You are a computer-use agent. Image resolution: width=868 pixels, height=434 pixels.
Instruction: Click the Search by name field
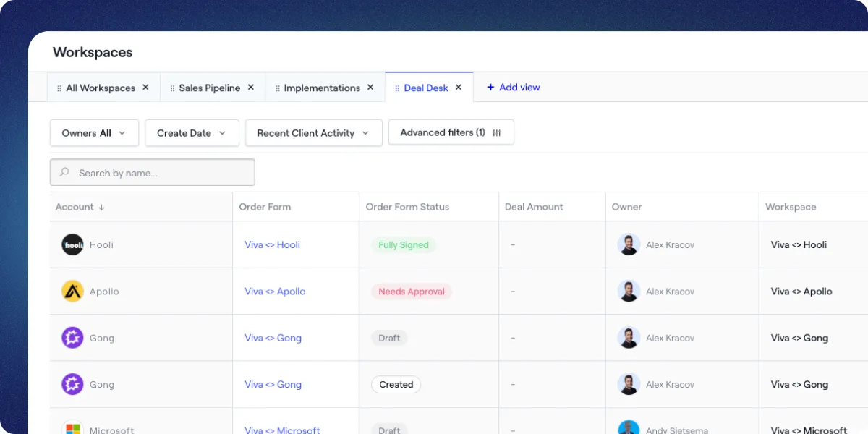click(153, 172)
